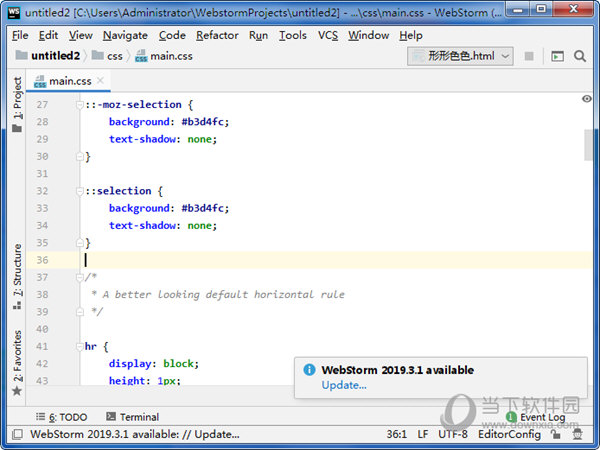Open the VCS menu
The height and width of the screenshot is (450, 600).
click(x=328, y=35)
